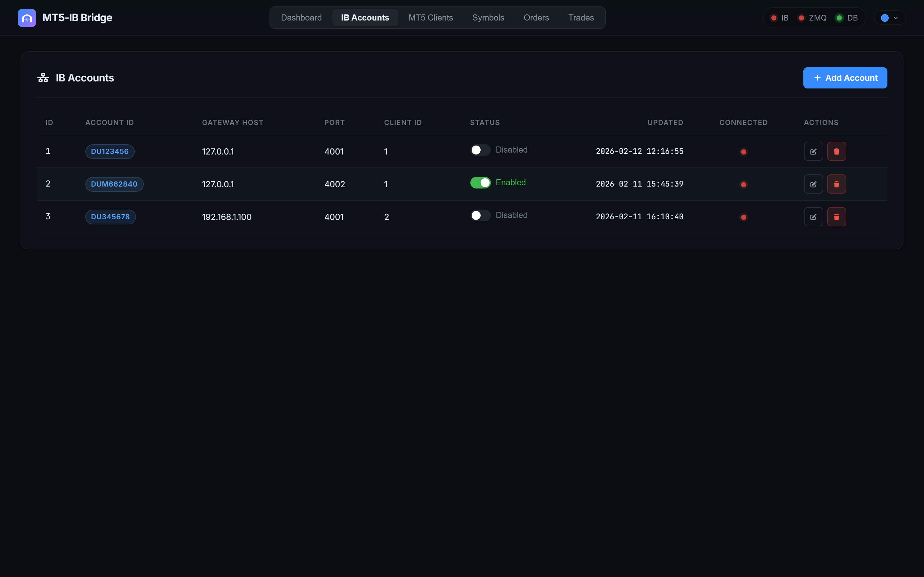
Task: Enable the DU123456 account status toggle
Action: 480,150
